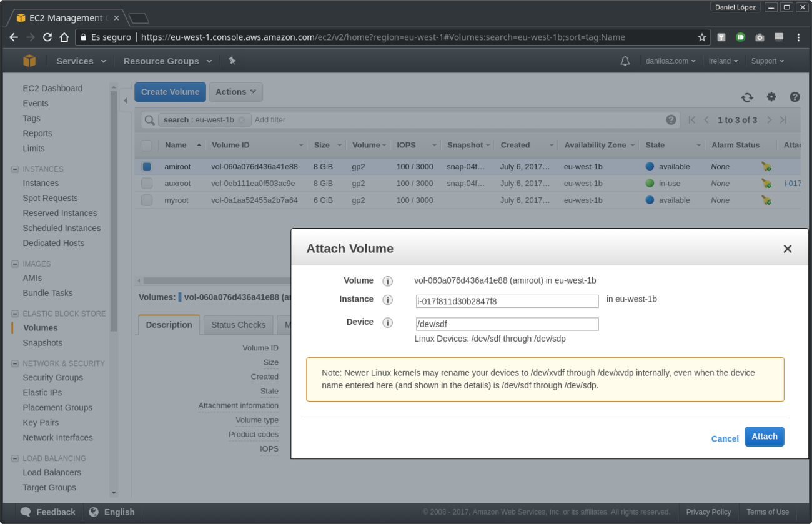Uncheck the amiroot volume row

coord(146,166)
